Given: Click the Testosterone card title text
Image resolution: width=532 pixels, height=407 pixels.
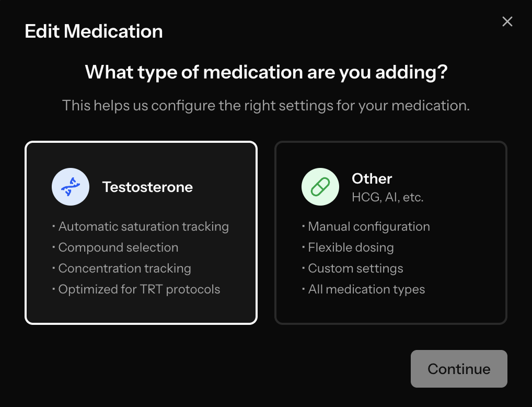Looking at the screenshot, I should 147,187.
